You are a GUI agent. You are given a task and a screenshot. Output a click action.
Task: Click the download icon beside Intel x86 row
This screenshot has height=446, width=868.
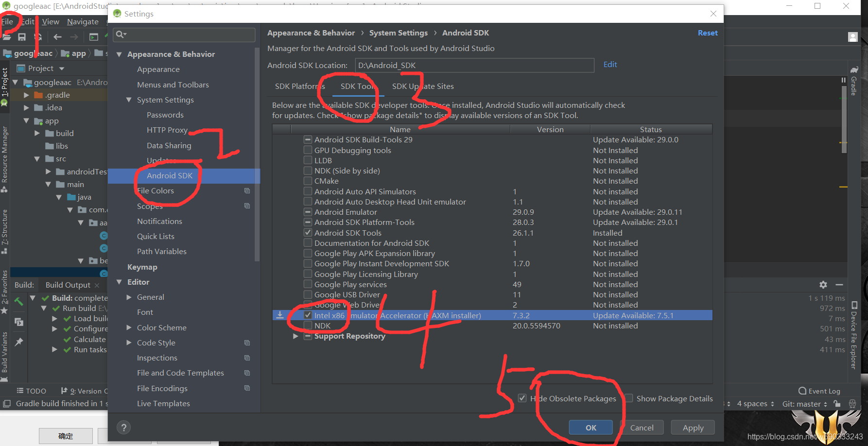coord(280,315)
